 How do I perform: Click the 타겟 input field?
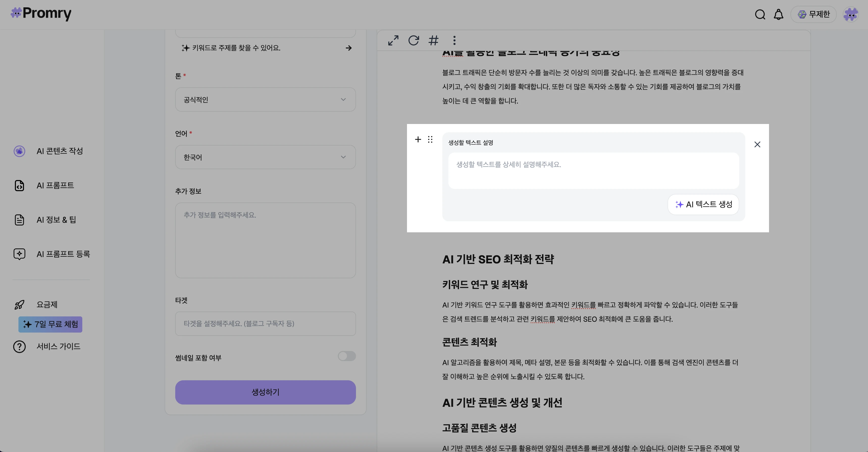[x=265, y=323]
